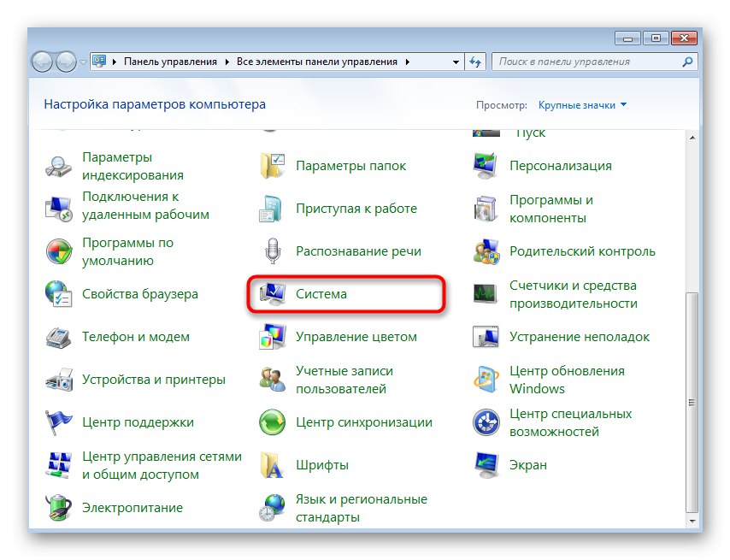Viewport: 730px width, 560px height.
Task: Open the Электропитание battery icon
Action: 59,507
